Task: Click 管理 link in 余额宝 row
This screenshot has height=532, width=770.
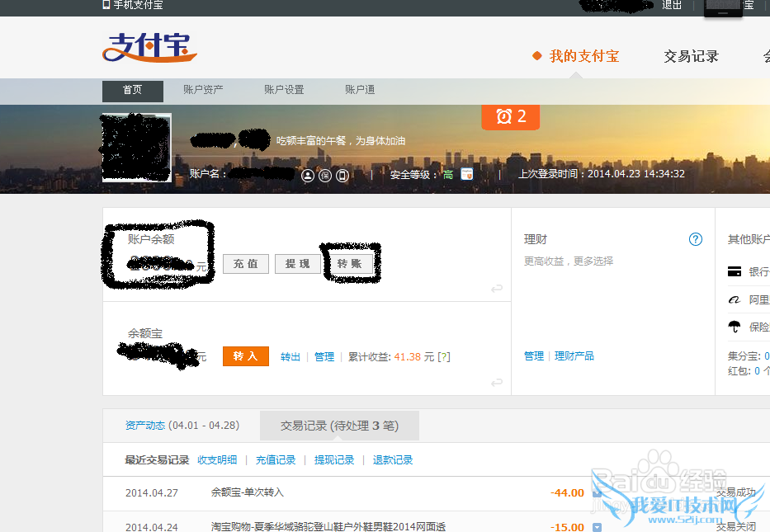Action: point(324,357)
